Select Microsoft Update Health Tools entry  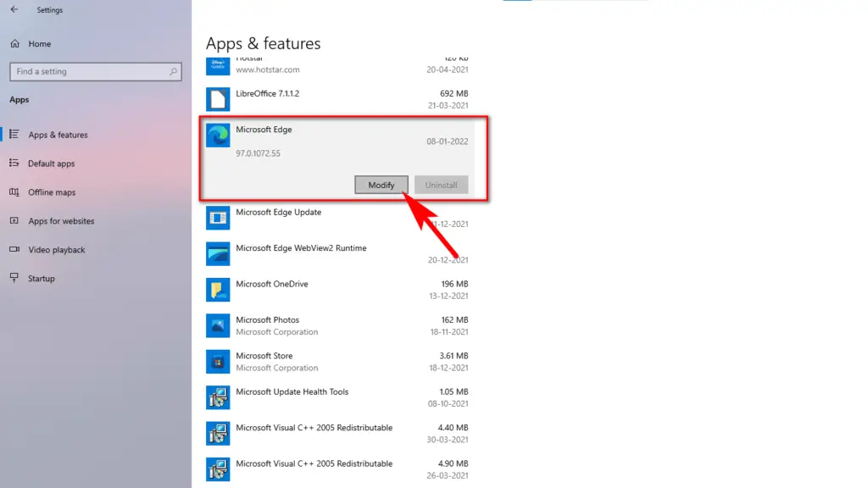click(x=337, y=398)
